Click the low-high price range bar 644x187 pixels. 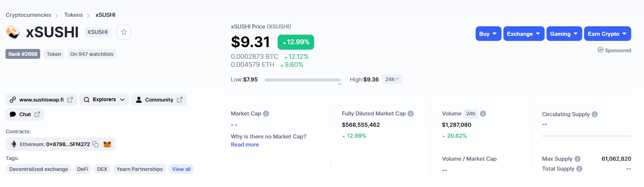coord(304,80)
